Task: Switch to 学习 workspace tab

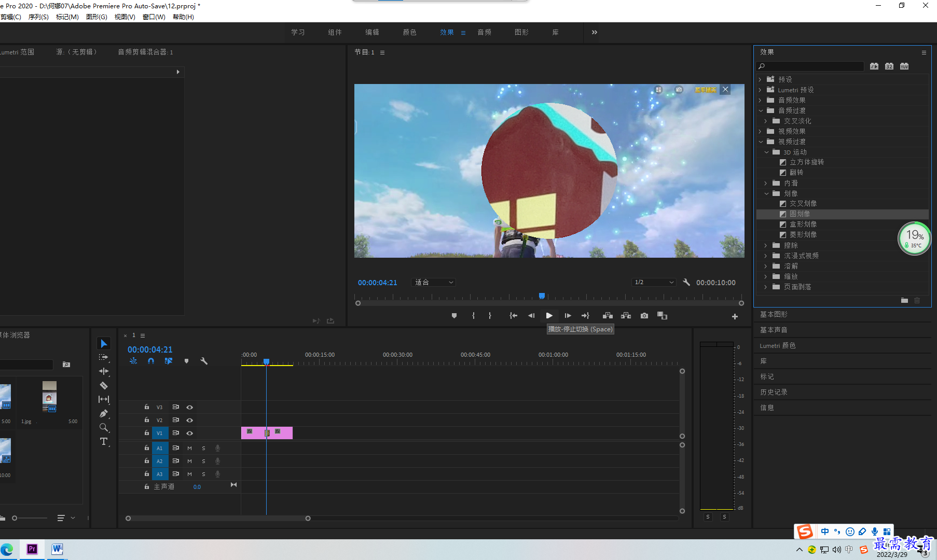Action: [x=298, y=32]
